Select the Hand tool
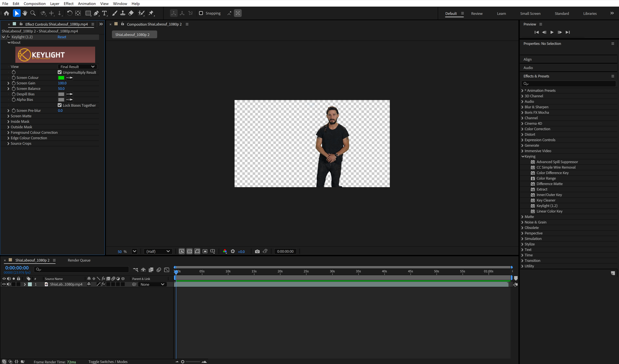This screenshot has width=619, height=364. click(25, 13)
